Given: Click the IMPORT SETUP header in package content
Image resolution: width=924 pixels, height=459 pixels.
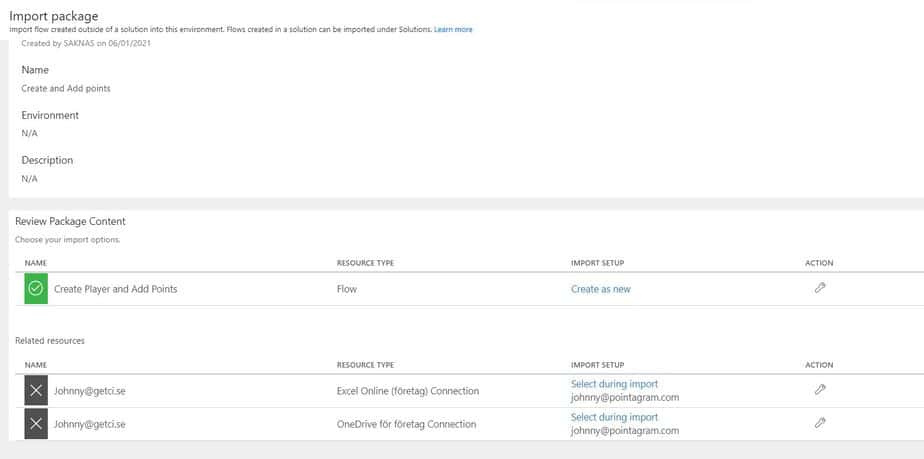Looking at the screenshot, I should (x=598, y=263).
